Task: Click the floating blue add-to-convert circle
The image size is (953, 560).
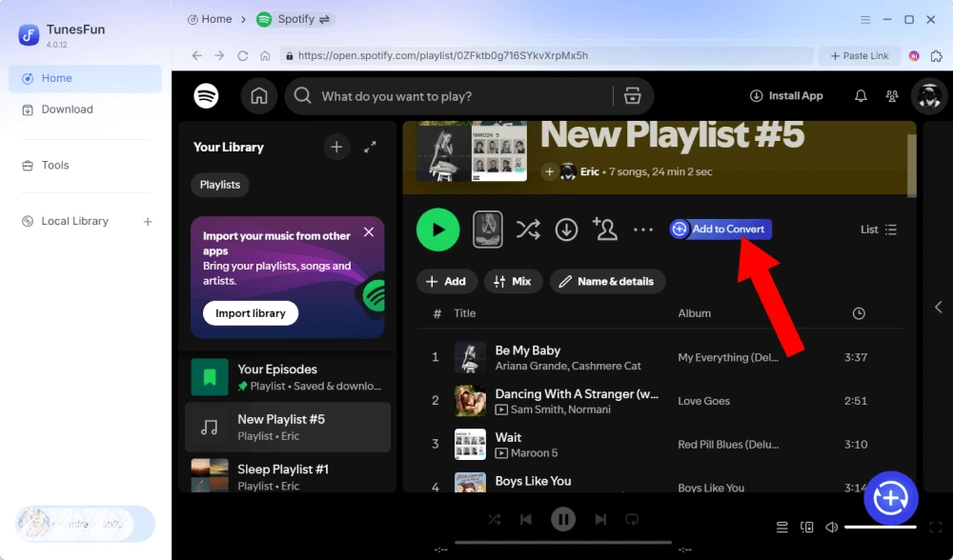Action: pos(891,498)
